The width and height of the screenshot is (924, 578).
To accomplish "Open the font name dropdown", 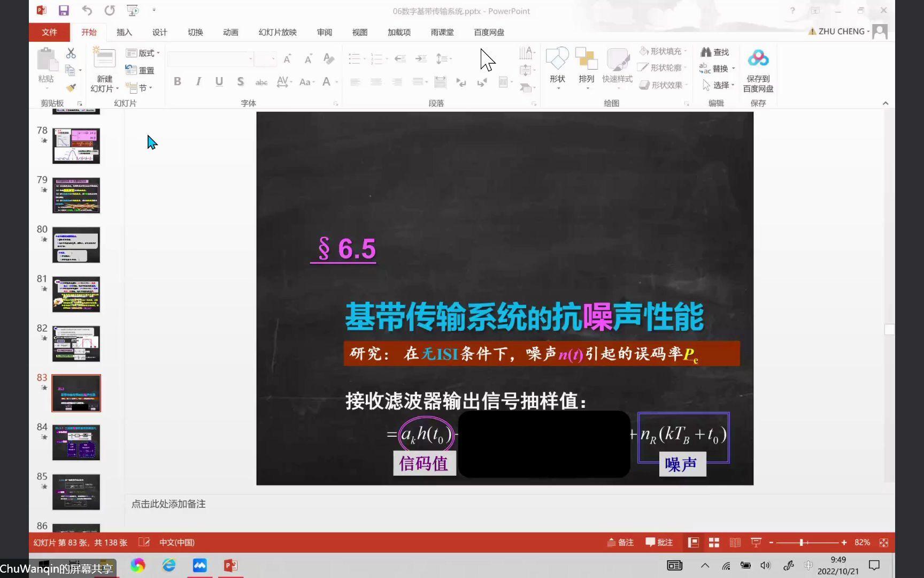I will [249, 58].
